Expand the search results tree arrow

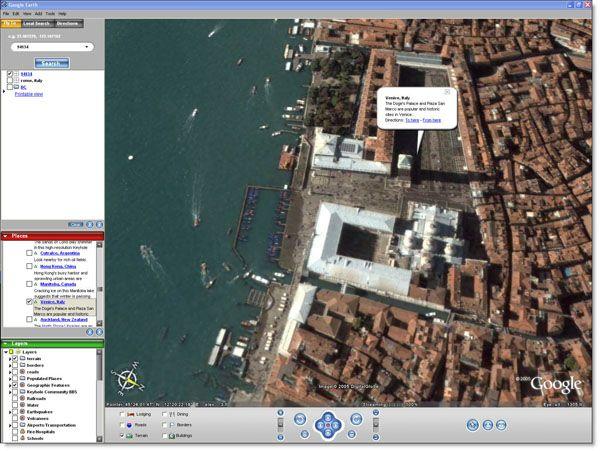pos(4,91)
